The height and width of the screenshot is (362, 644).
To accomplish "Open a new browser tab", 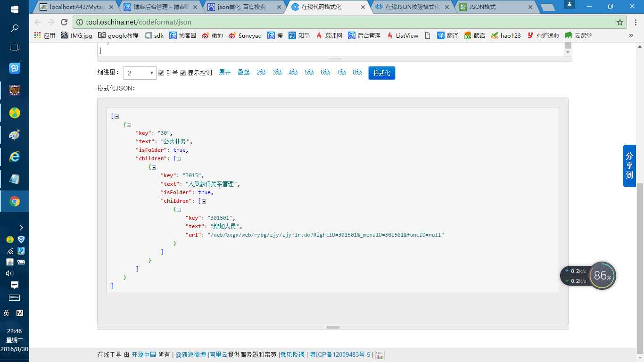I will point(547,8).
